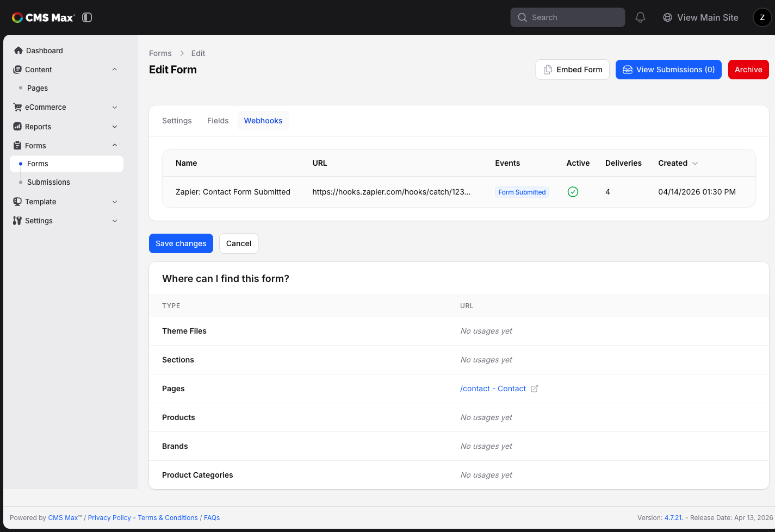Click Save changes
Screen dimensions: 775x532
[x=181, y=243]
